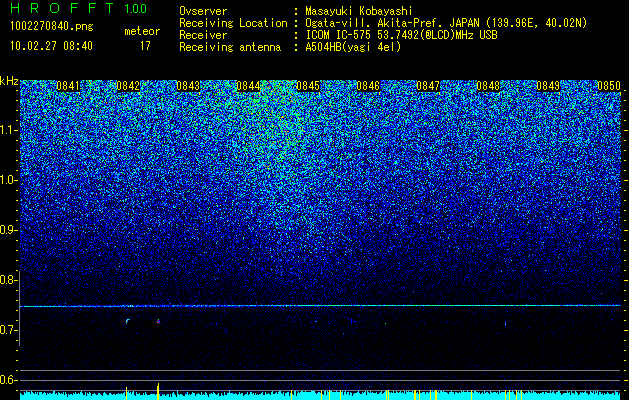Click the 0848 time marker
This screenshot has height=400, width=629.
pos(488,86)
